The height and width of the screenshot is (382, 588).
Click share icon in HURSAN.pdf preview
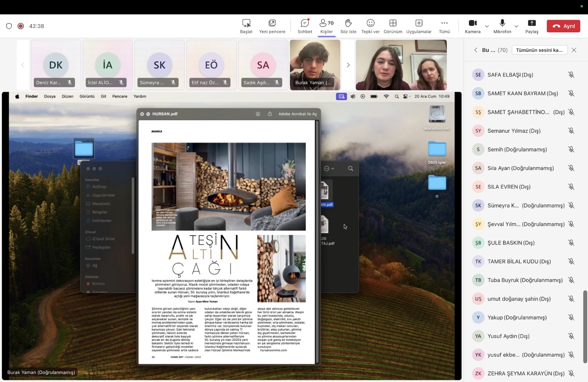tap(269, 114)
